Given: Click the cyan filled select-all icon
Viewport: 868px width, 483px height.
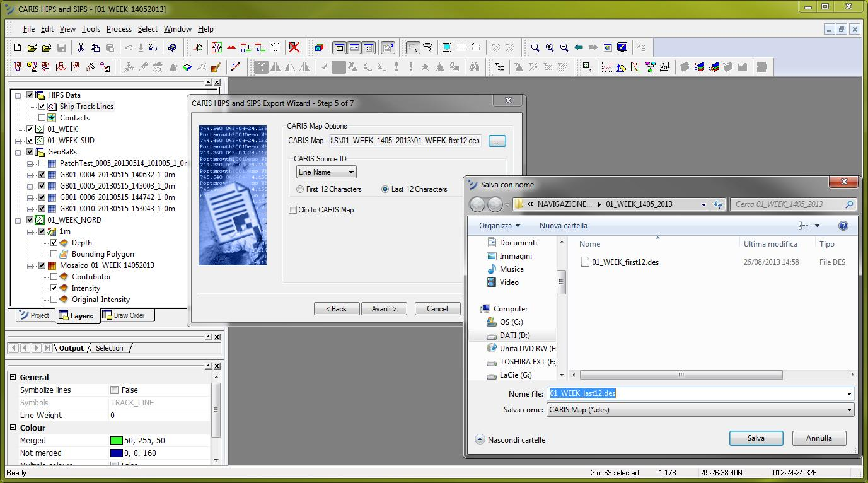Looking at the screenshot, I should pyautogui.click(x=447, y=47).
